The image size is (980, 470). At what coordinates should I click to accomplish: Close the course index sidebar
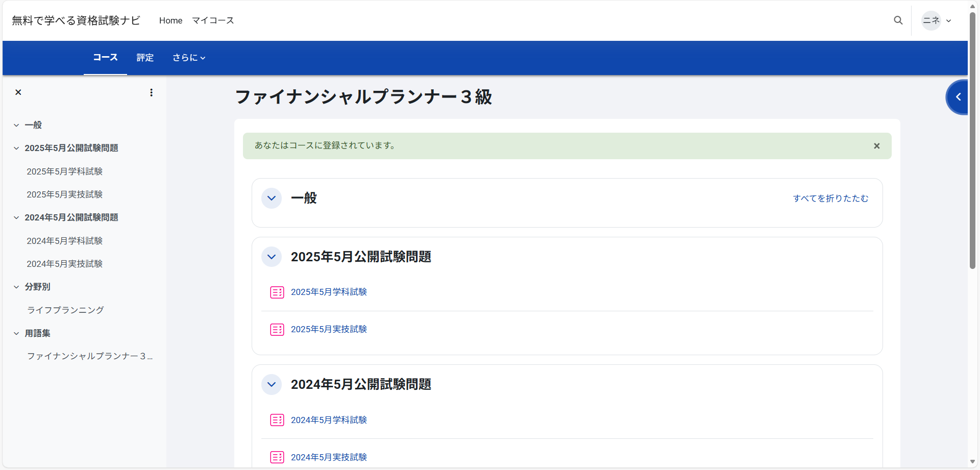(18, 92)
